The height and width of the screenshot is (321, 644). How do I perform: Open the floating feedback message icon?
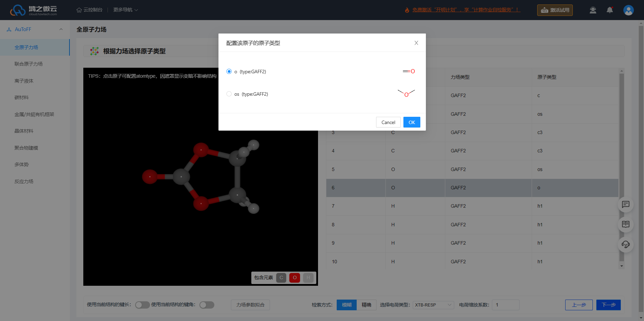tap(626, 204)
